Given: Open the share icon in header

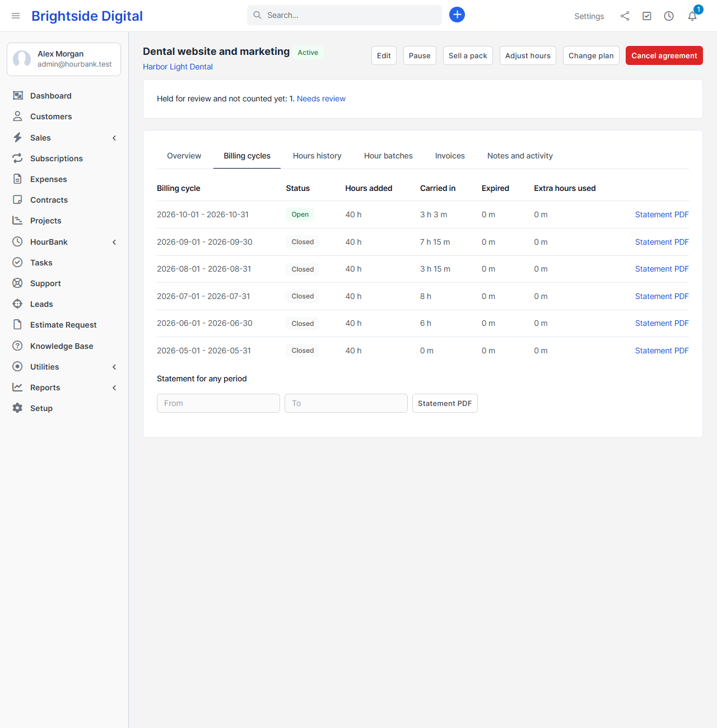Looking at the screenshot, I should [625, 16].
